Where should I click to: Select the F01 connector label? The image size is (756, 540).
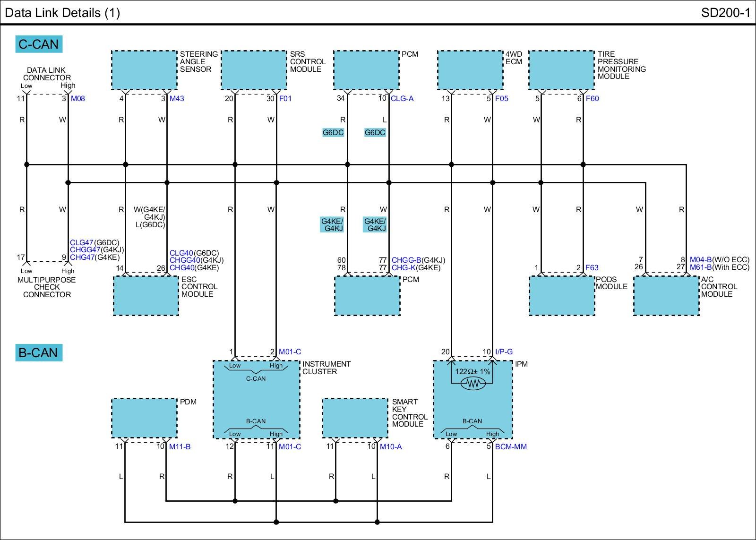(285, 99)
